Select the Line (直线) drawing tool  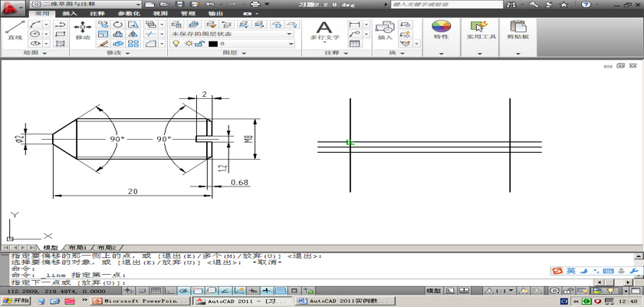[x=15, y=31]
